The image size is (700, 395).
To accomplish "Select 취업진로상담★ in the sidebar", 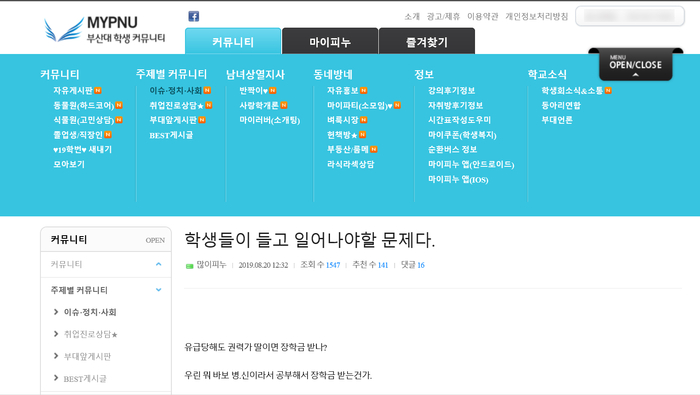I will (x=91, y=334).
